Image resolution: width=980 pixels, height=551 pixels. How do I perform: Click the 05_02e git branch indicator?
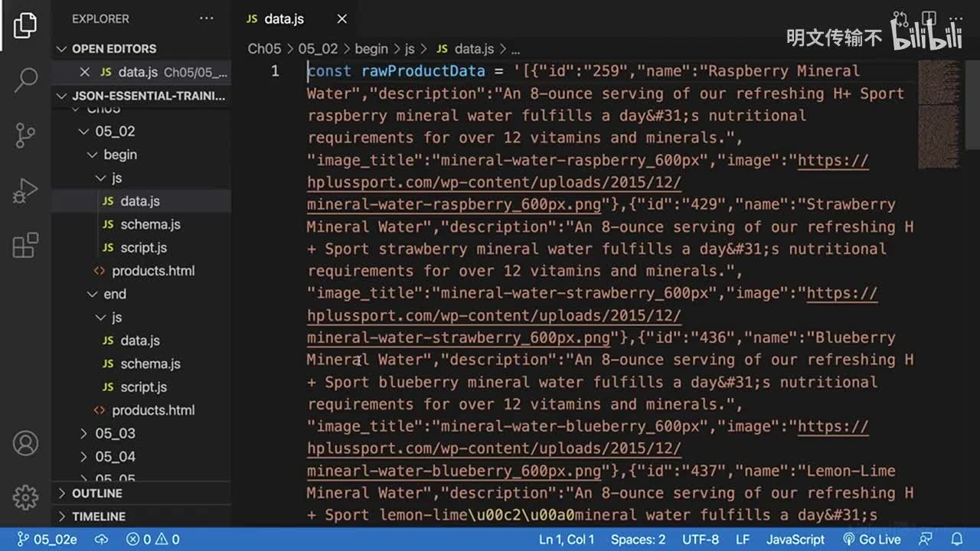pyautogui.click(x=47, y=540)
